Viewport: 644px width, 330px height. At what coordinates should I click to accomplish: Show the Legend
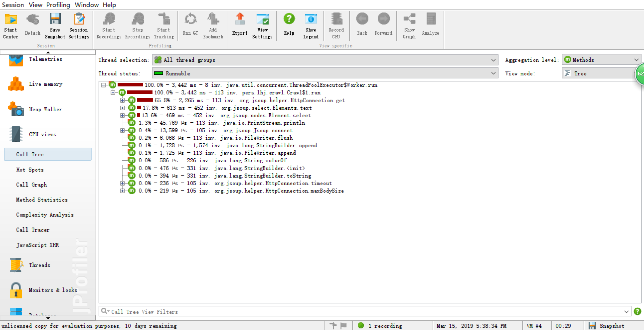311,26
